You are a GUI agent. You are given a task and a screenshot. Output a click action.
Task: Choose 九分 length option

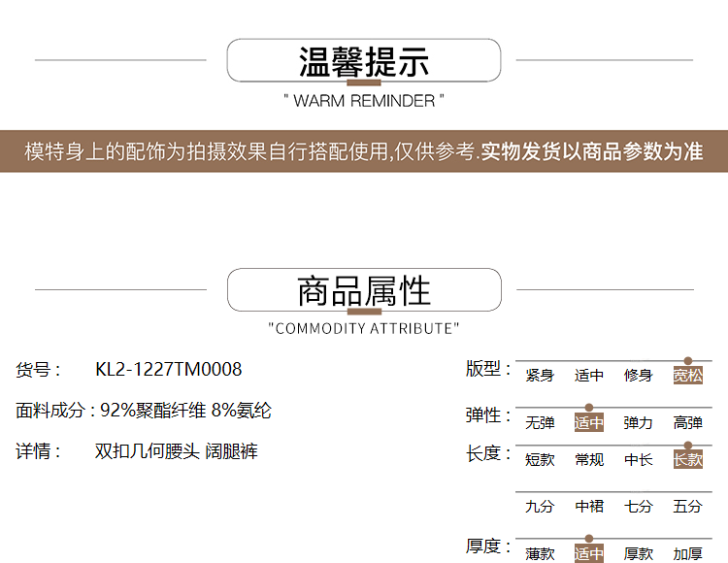pos(540,507)
